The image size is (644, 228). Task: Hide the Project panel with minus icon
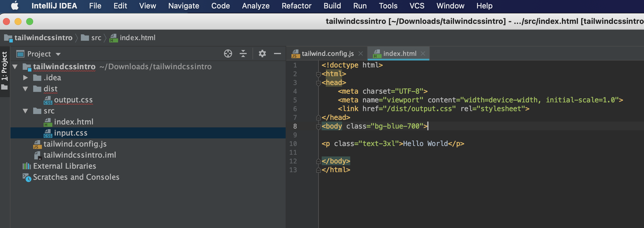(x=277, y=54)
